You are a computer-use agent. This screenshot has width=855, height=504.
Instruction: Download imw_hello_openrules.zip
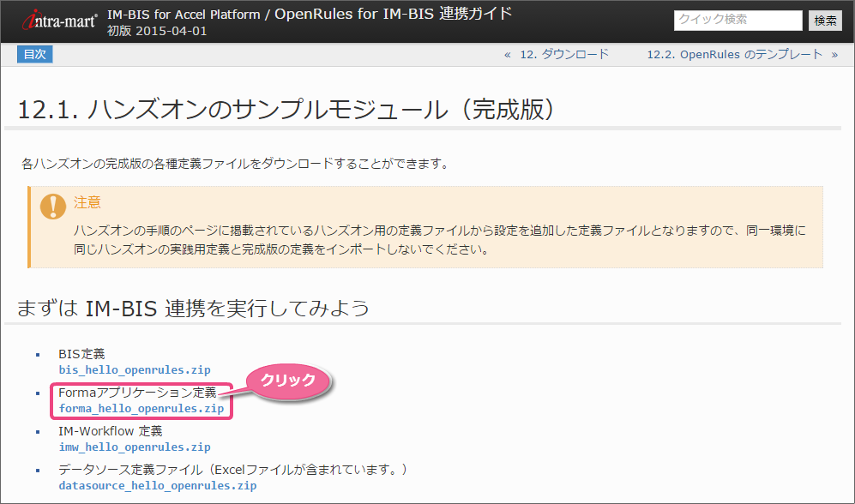coord(135,447)
